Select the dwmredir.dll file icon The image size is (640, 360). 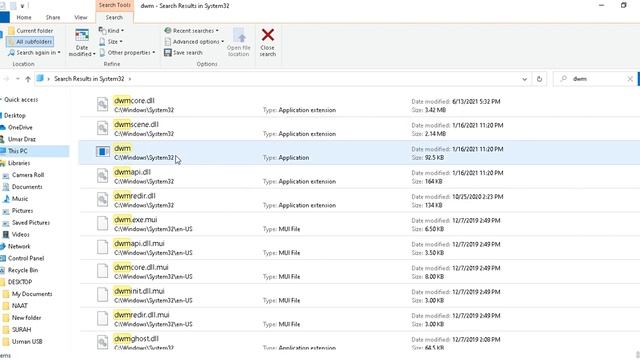(103, 200)
